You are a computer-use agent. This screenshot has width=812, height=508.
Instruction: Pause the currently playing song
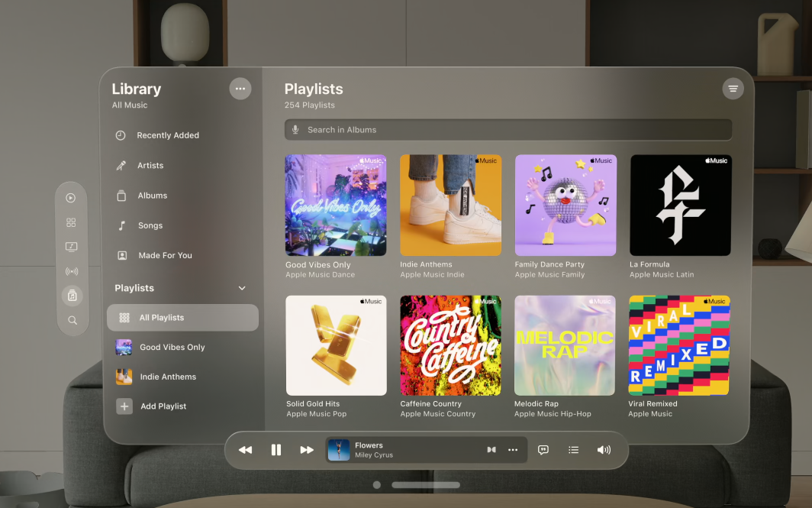pyautogui.click(x=276, y=450)
